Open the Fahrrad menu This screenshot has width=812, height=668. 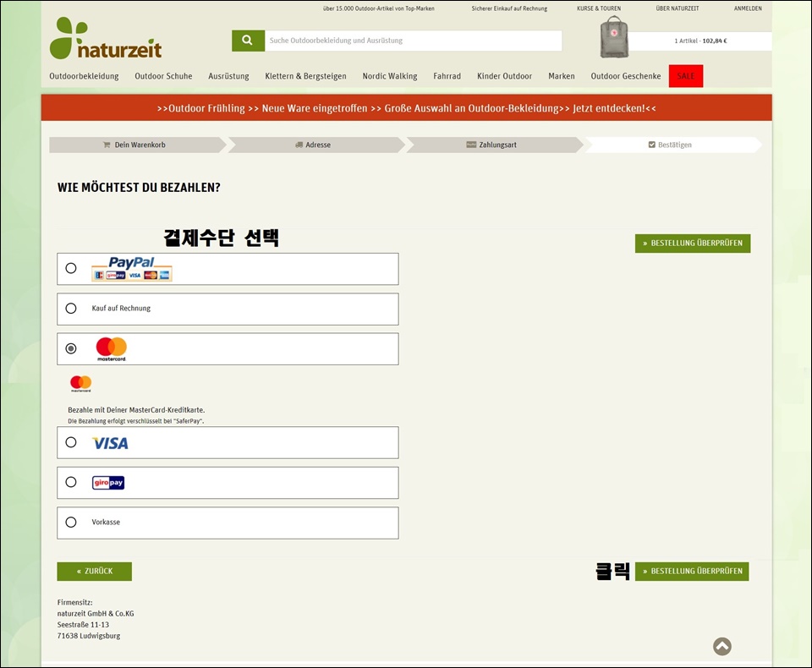[x=447, y=76]
